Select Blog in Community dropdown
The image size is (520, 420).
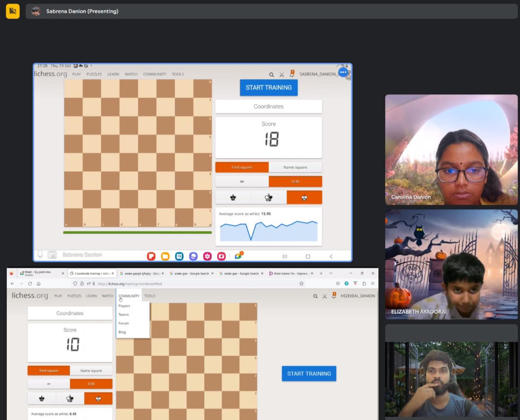(122, 332)
